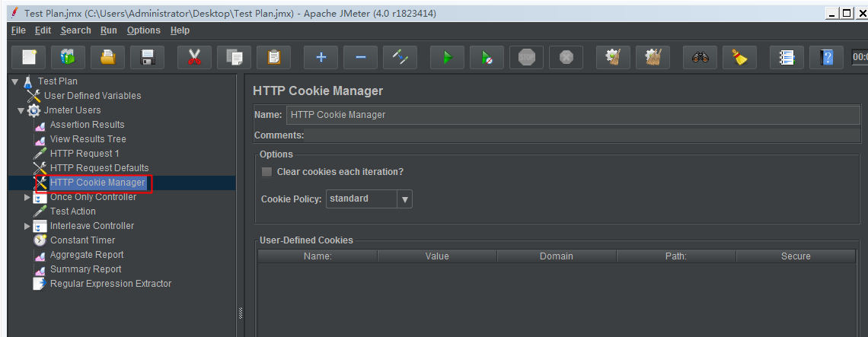The width and height of the screenshot is (868, 337).
Task: Click the Secure column header
Action: [796, 256]
